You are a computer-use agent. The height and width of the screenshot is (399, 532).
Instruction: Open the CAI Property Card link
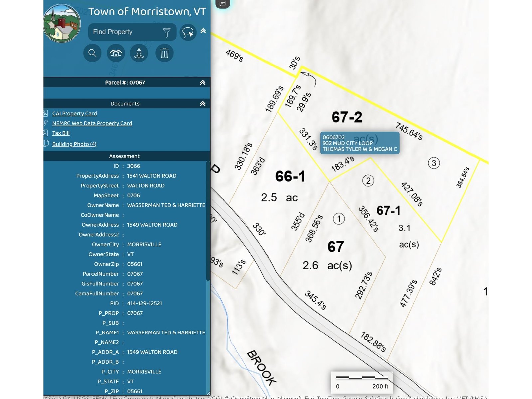click(x=74, y=113)
